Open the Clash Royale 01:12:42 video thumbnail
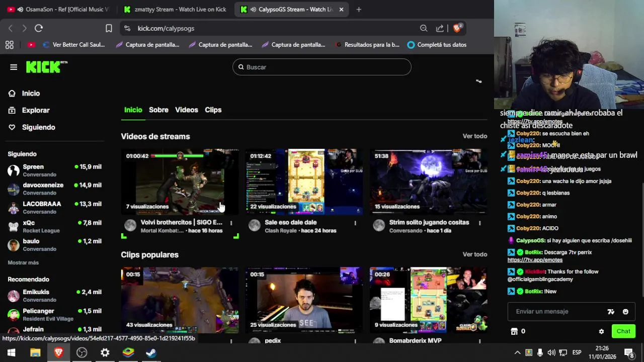 pyautogui.click(x=304, y=182)
